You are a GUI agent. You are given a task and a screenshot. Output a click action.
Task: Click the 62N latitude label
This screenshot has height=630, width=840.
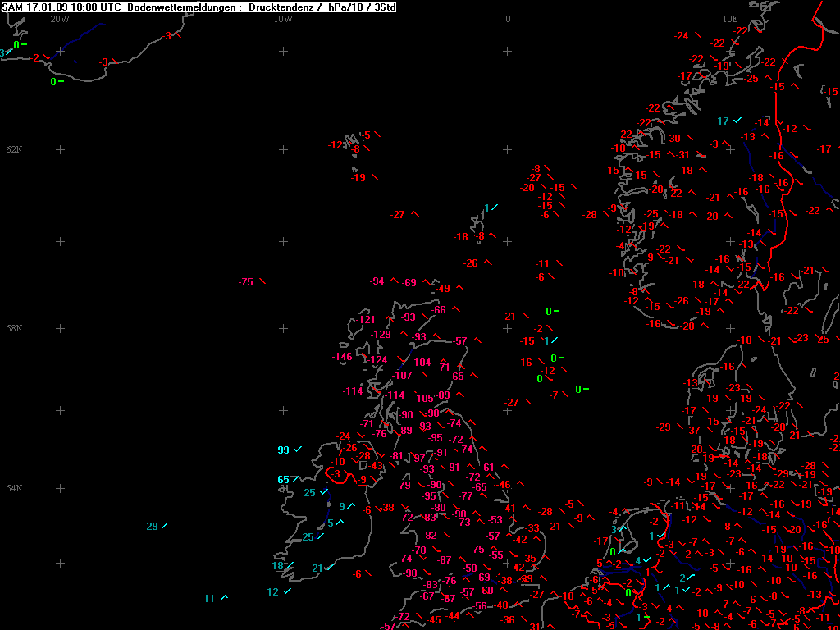[14, 149]
